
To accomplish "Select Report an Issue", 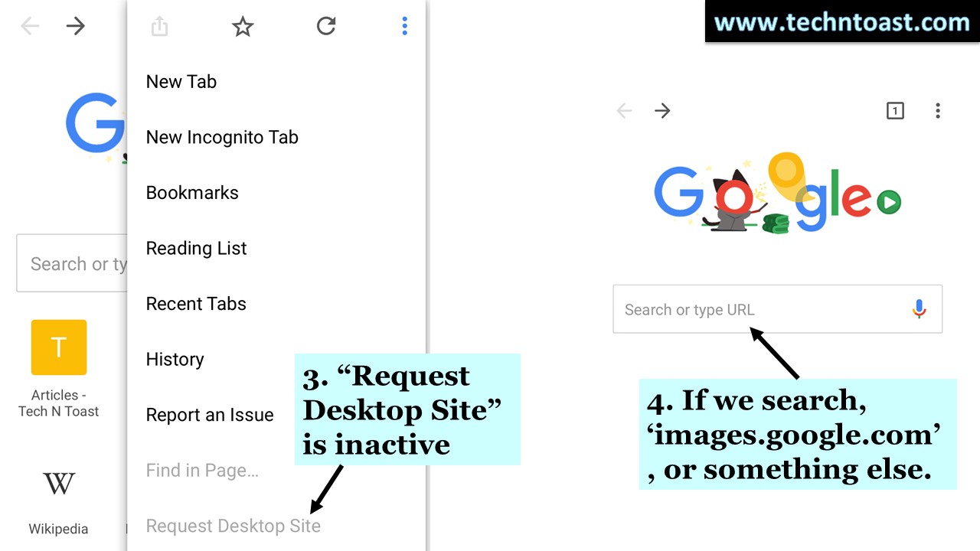I will pyautogui.click(x=210, y=414).
